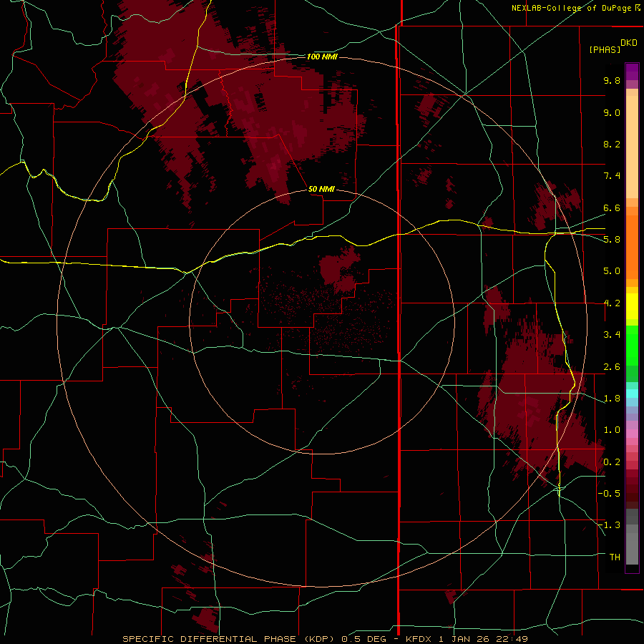
Task: Select the -1.3 scale value
Action: pyautogui.click(x=609, y=525)
